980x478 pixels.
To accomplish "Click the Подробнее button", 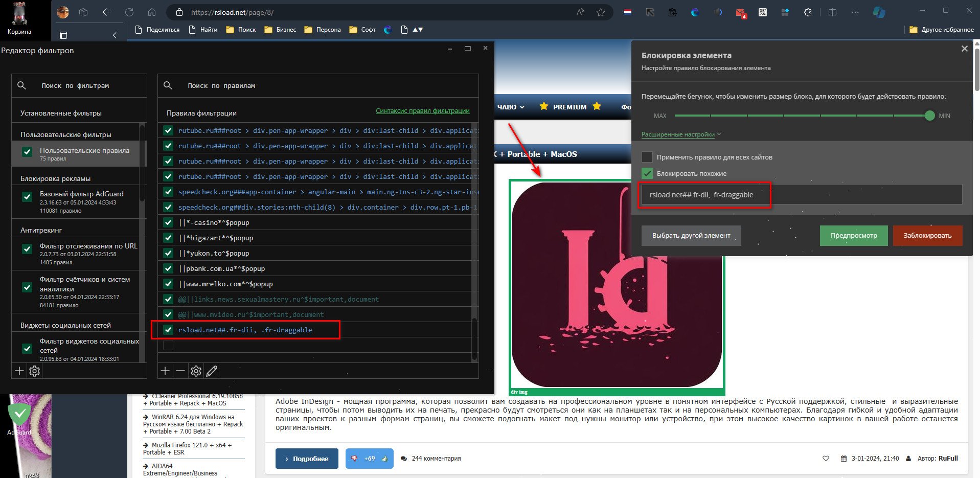I will pos(307,459).
